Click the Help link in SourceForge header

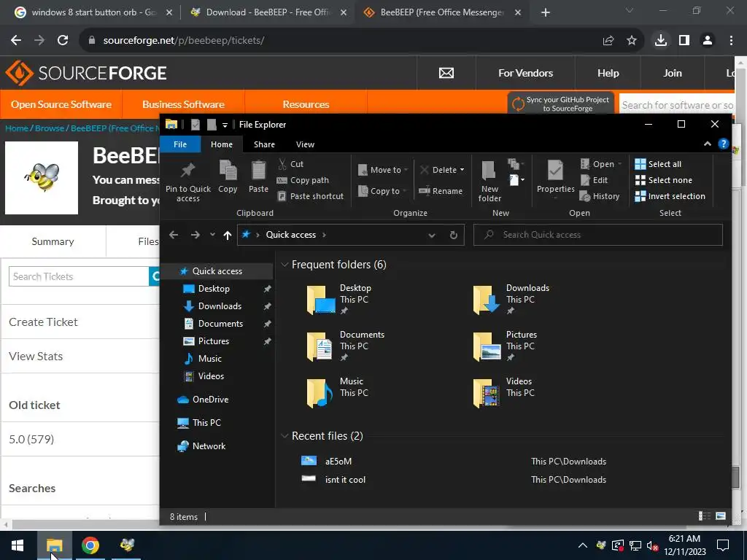[608, 73]
